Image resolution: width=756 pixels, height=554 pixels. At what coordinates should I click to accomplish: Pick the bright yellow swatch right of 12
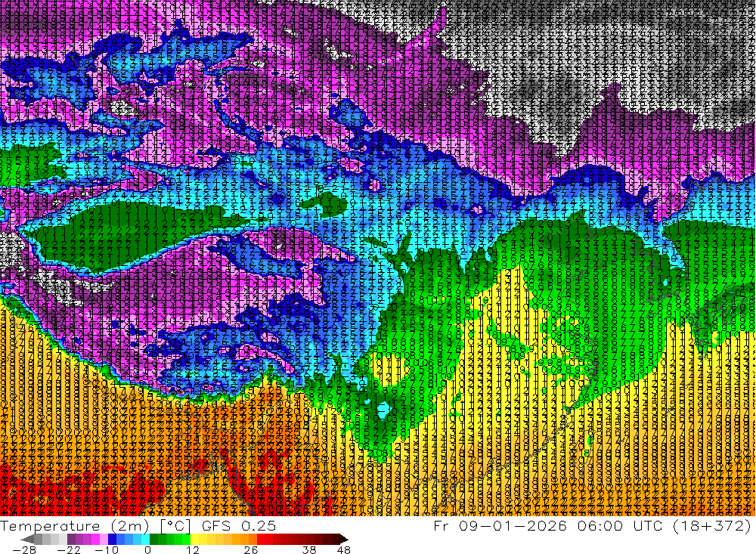[195, 540]
